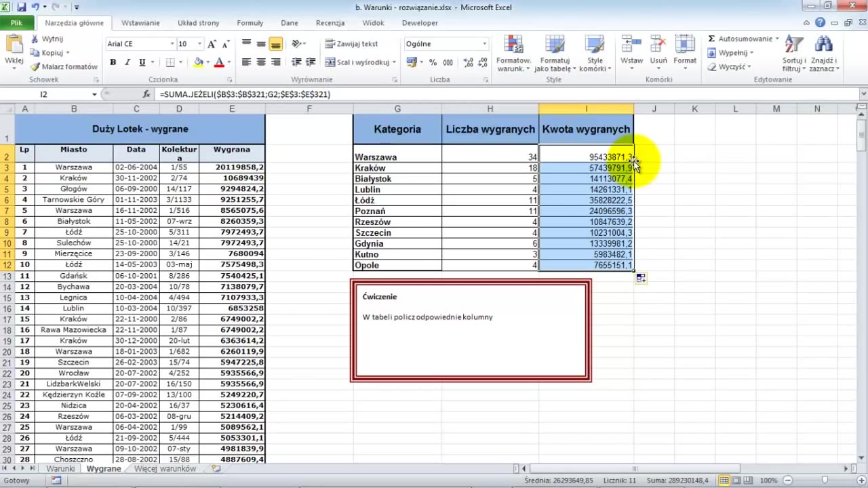Activate Malarz formatów format painter
This screenshot has width=868, height=488.
coord(64,66)
